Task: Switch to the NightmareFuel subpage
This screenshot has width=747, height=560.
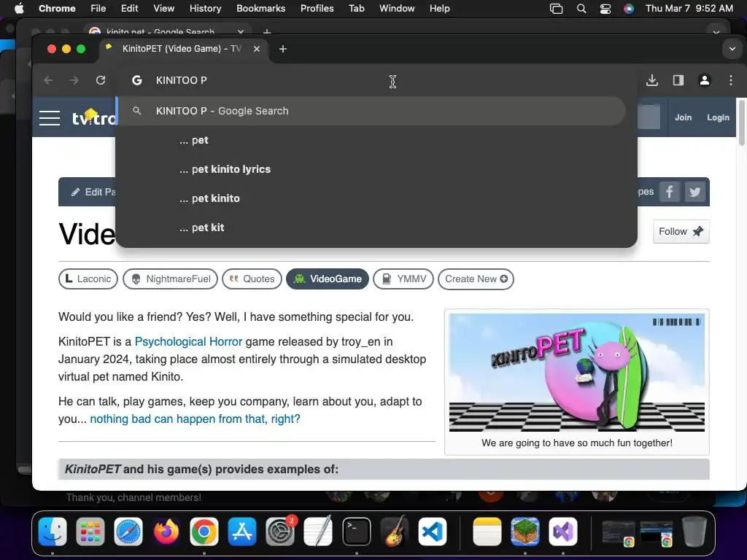Action: [170, 279]
